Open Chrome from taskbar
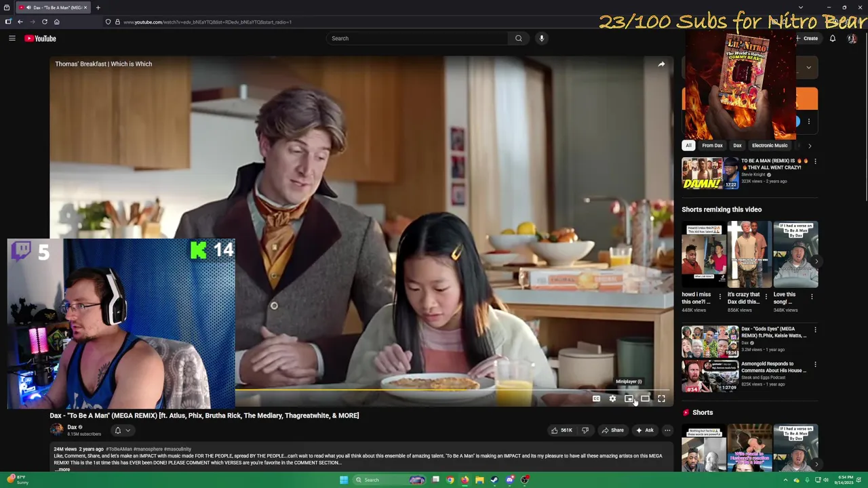The image size is (868, 488). (x=450, y=480)
